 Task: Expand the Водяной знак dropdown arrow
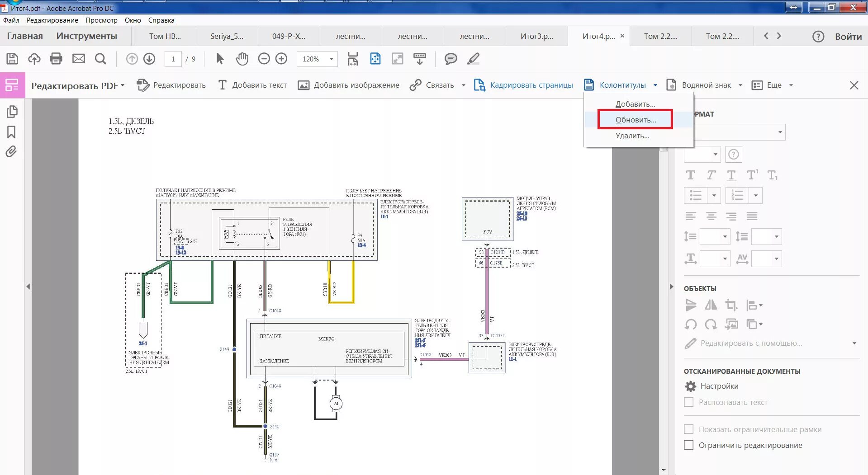pos(740,85)
